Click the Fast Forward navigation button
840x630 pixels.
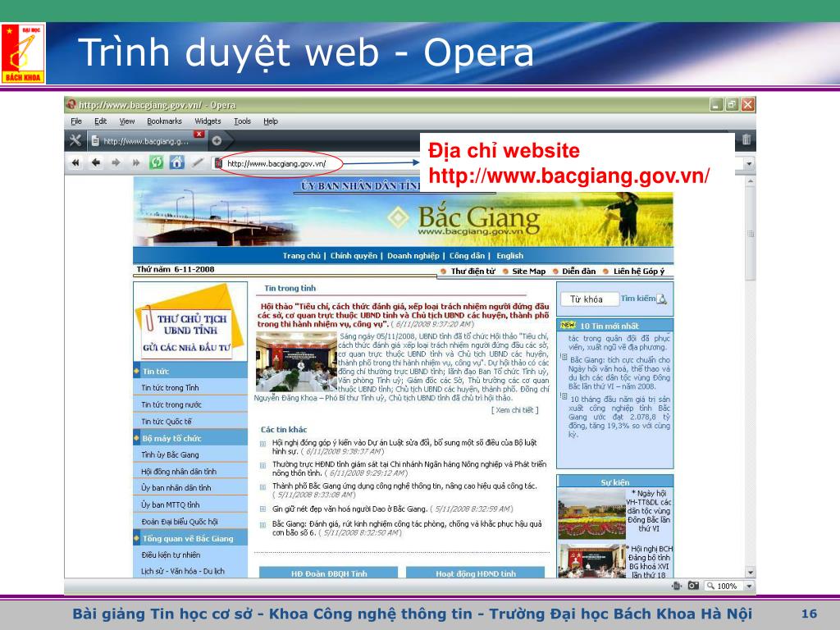[135, 162]
